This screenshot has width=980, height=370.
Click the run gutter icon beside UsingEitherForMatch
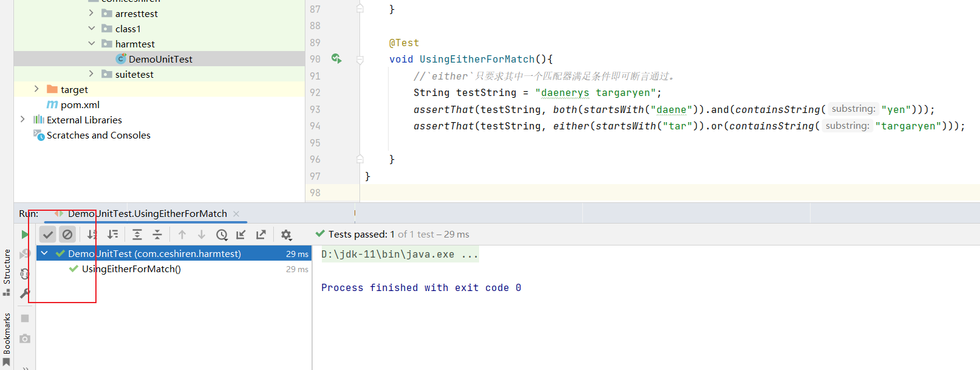pos(336,59)
